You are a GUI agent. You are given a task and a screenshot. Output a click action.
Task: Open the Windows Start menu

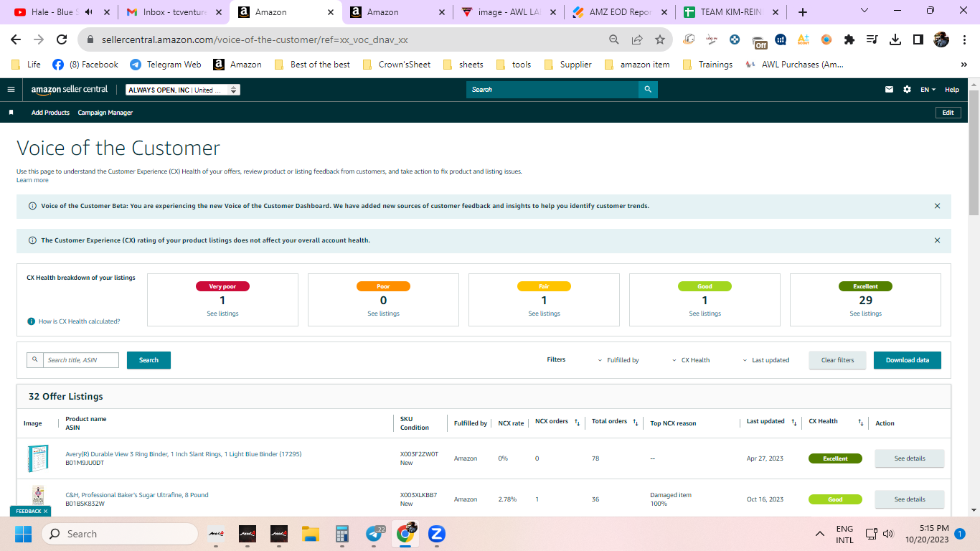pyautogui.click(x=24, y=534)
